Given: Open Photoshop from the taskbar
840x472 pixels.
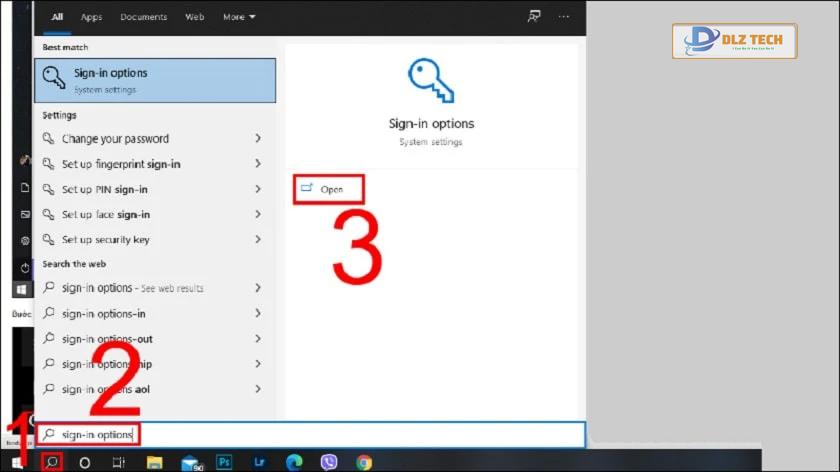Looking at the screenshot, I should coord(224,462).
